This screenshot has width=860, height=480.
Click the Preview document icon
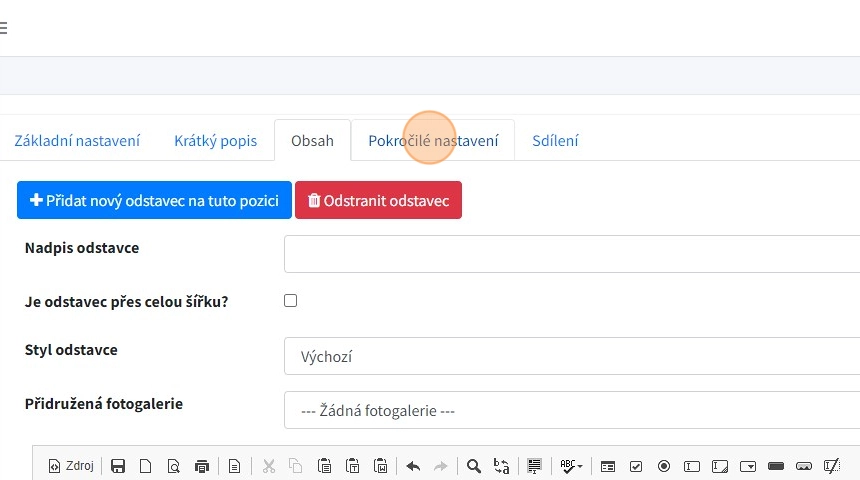(173, 466)
